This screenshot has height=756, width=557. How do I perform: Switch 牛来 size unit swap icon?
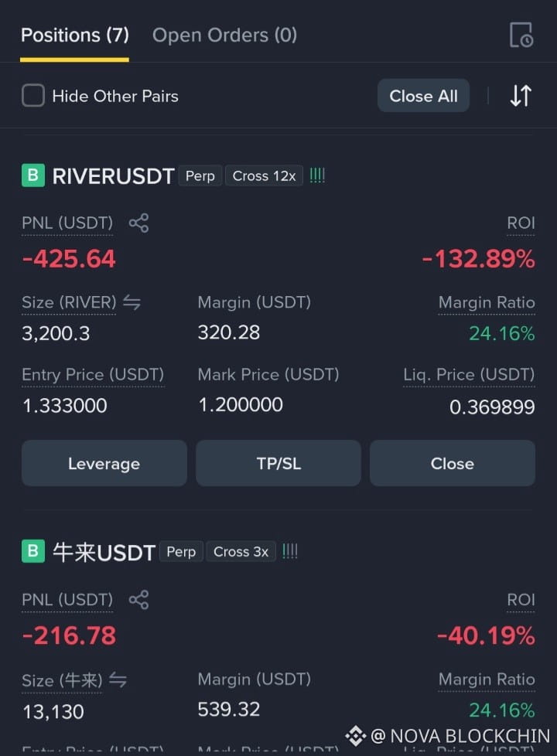118,679
